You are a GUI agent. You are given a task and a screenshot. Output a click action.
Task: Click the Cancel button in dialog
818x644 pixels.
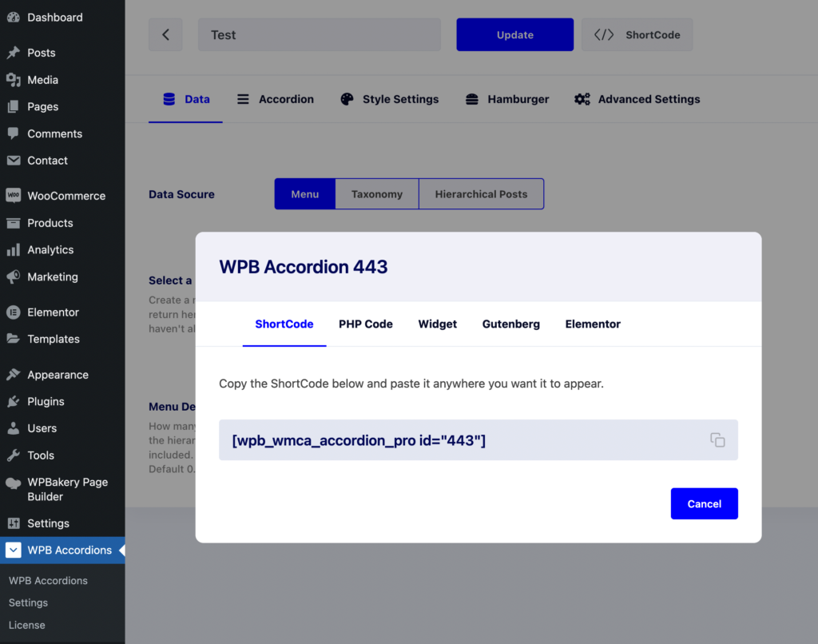pos(705,503)
